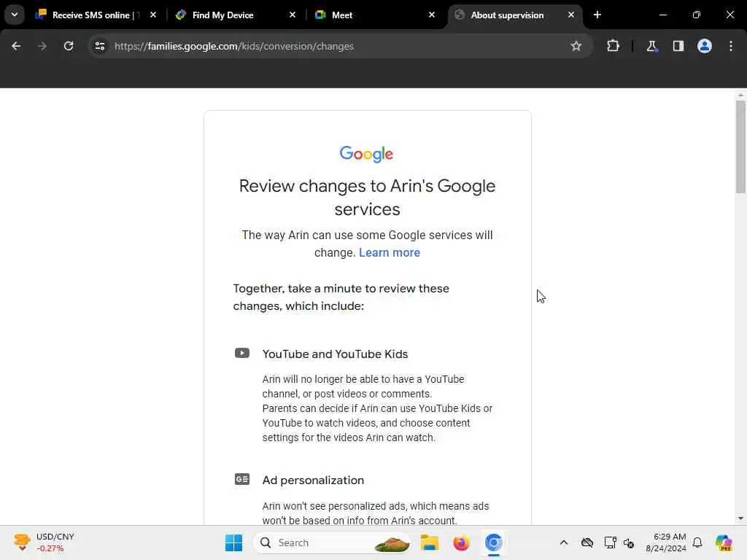
Task: Click the Google logo
Action: (366, 154)
